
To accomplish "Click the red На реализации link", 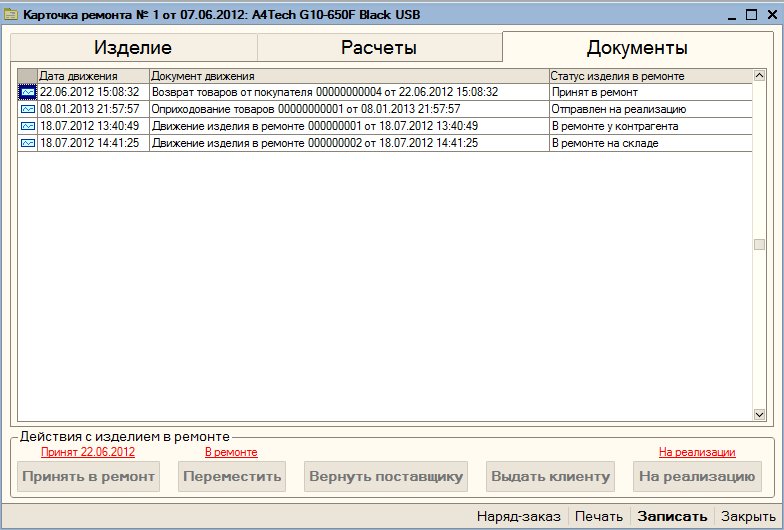I will pos(697,452).
